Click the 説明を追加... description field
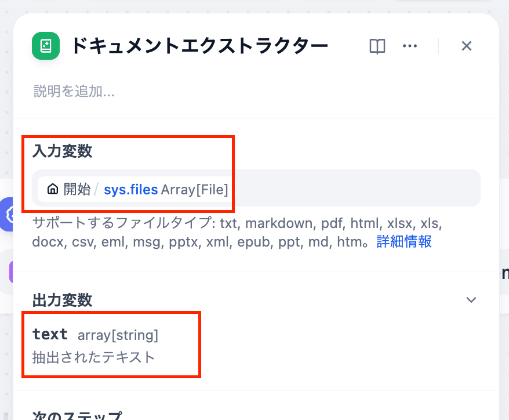The height and width of the screenshot is (420, 509). pos(74,91)
